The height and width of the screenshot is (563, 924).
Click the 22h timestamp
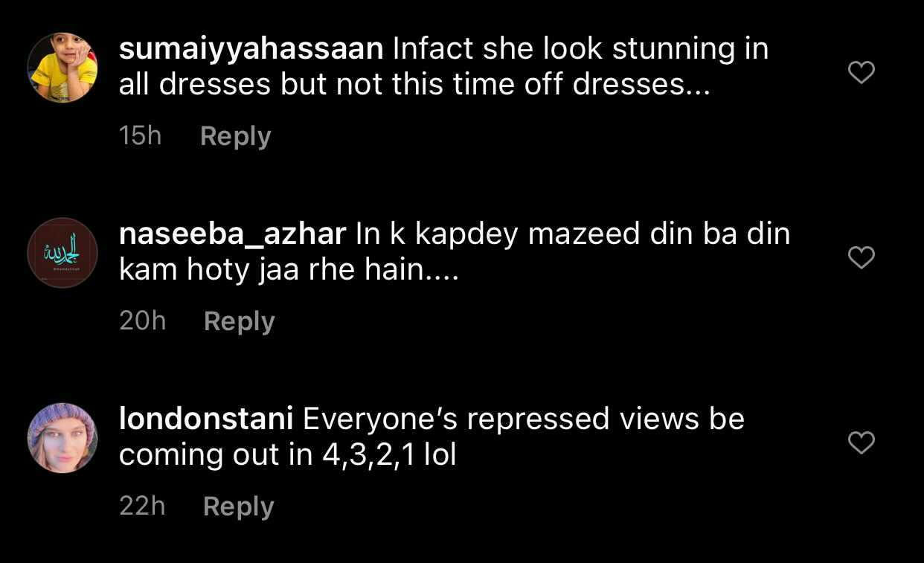[x=142, y=506]
